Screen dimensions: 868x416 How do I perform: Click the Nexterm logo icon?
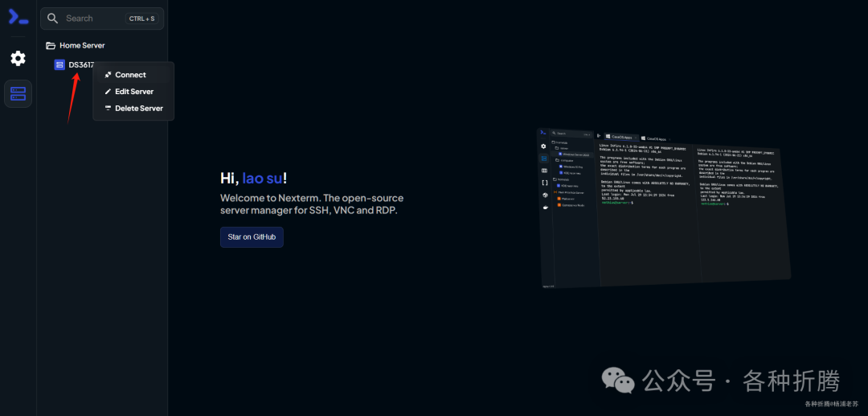pyautogui.click(x=18, y=17)
